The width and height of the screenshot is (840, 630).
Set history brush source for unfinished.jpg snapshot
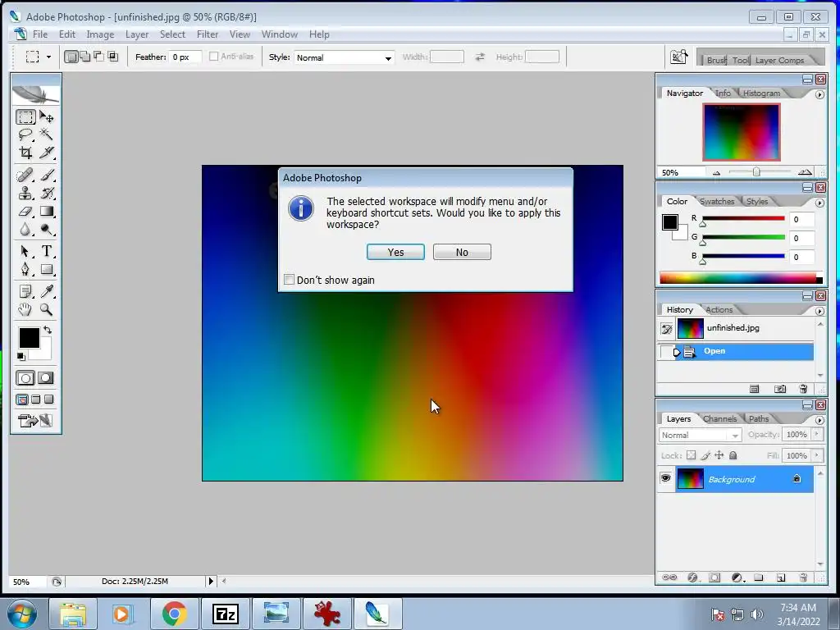[x=666, y=328]
